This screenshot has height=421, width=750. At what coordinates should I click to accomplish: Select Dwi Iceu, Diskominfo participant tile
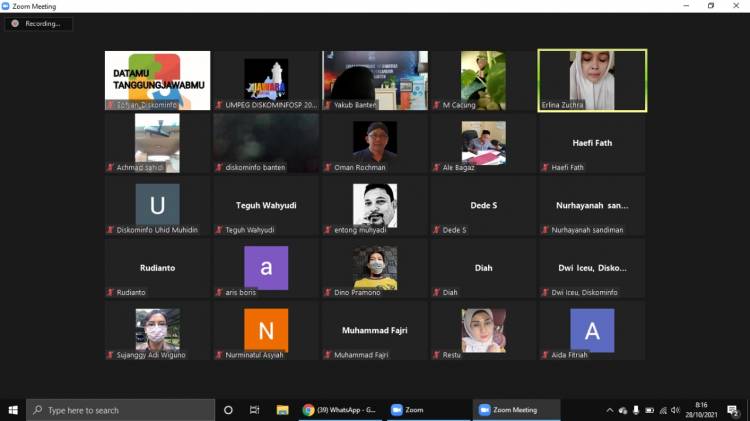(x=592, y=268)
